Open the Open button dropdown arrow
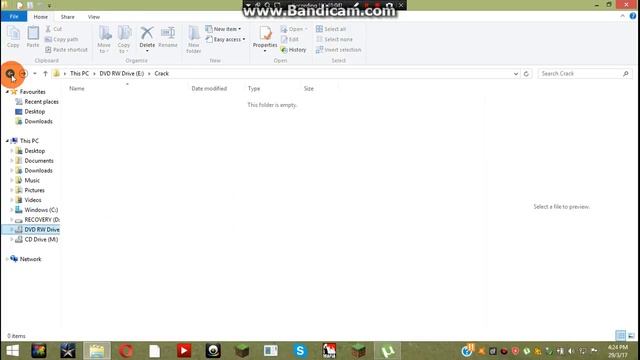The height and width of the screenshot is (360, 640). (x=306, y=29)
